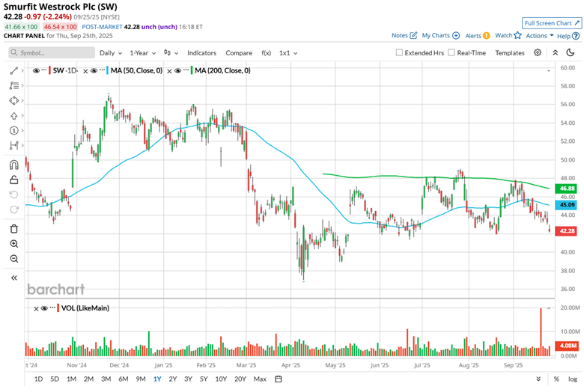
Task: Remove the VOL indicator
Action: pos(36,309)
